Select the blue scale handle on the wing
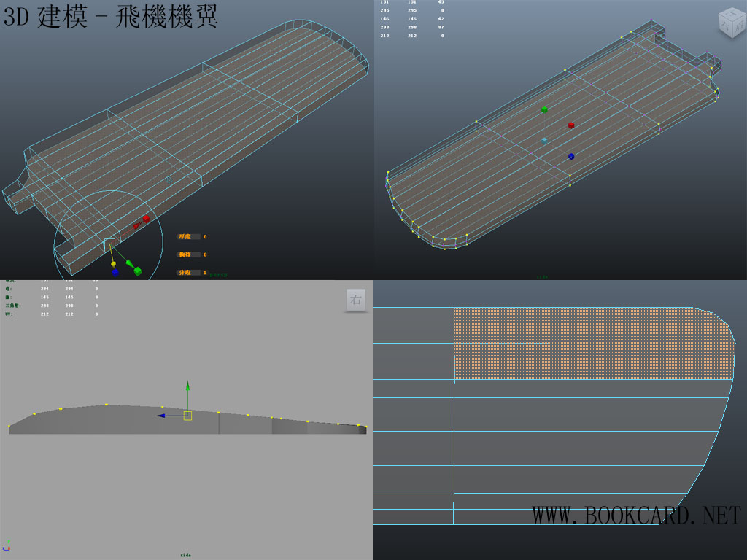The width and height of the screenshot is (747, 560). click(x=571, y=156)
